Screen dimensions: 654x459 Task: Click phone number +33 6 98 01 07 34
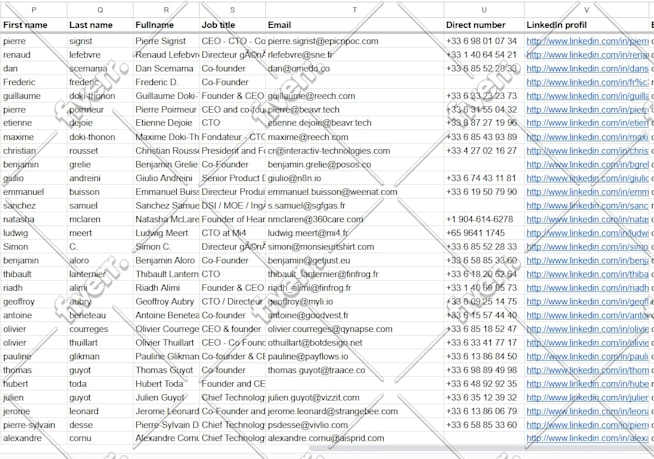481,41
